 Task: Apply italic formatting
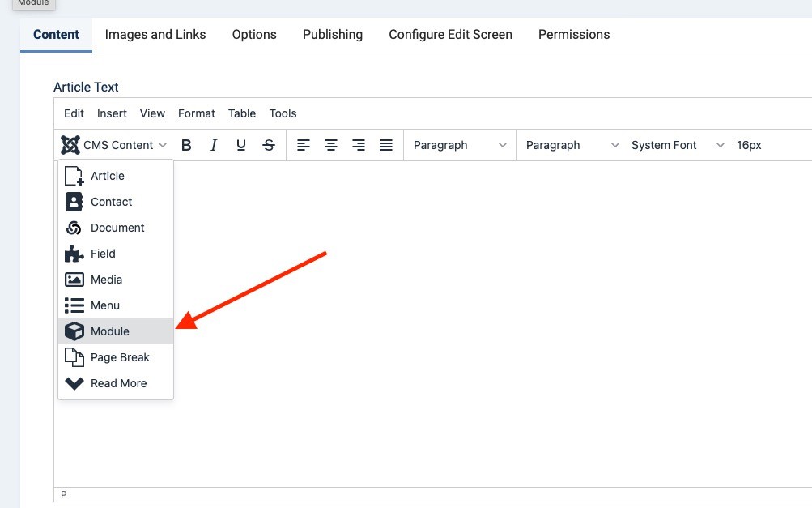[214, 145]
